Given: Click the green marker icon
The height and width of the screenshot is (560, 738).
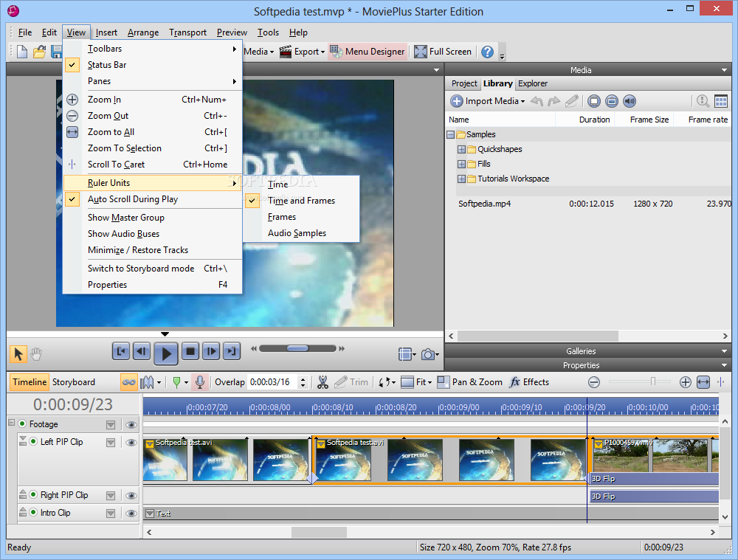Looking at the screenshot, I should click(x=176, y=382).
